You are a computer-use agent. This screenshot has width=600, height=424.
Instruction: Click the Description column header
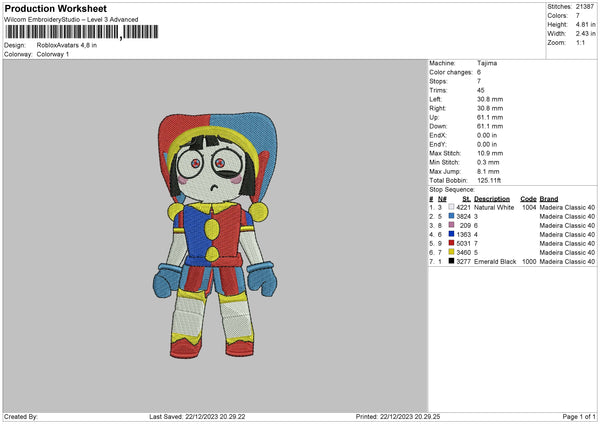[492, 199]
